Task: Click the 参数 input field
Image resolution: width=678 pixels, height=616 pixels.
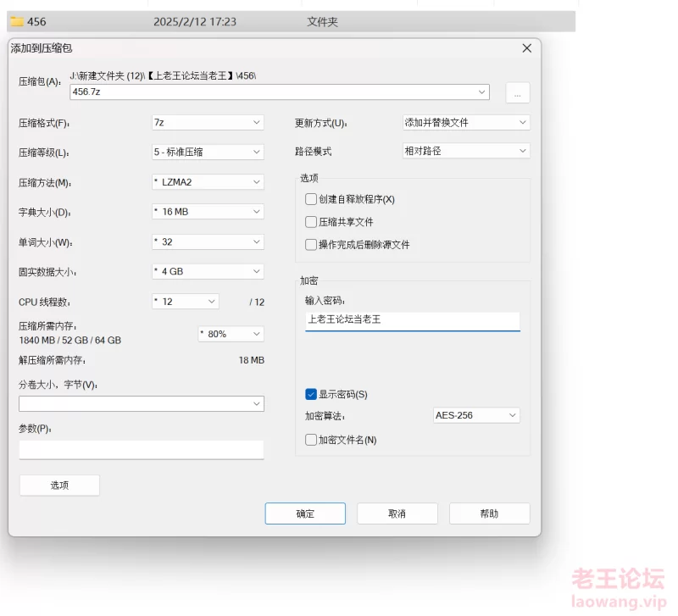Action: coord(142,450)
